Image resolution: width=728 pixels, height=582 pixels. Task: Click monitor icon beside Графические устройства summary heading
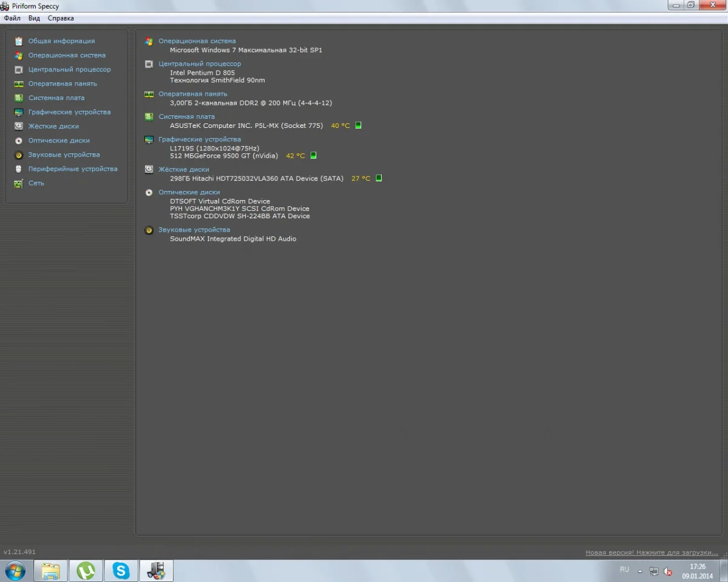149,139
